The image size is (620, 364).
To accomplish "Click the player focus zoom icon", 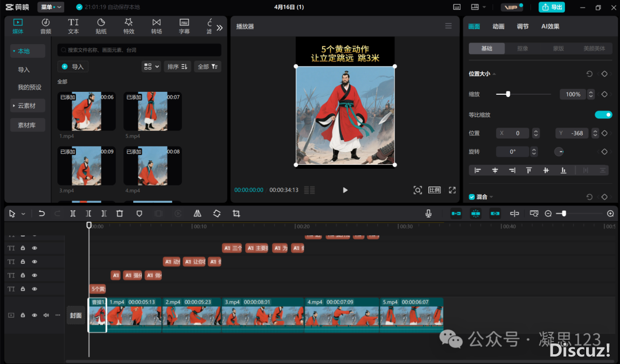I will pos(417,190).
